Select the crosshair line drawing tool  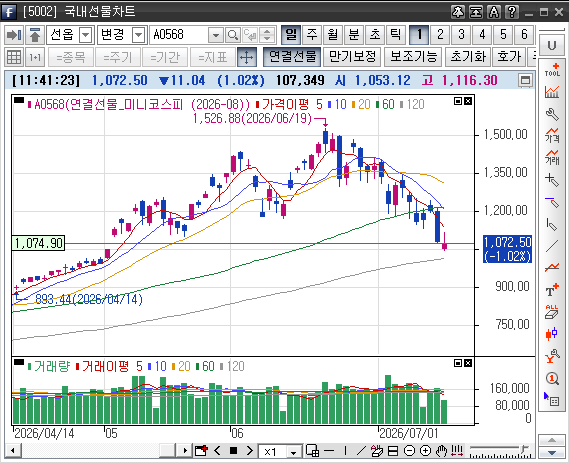pos(552,180)
